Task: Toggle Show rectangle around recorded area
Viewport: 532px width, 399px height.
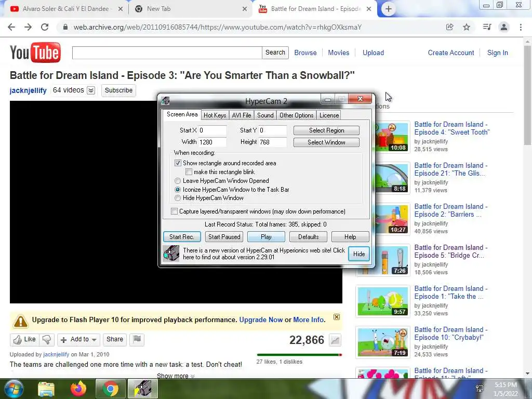Action: [x=178, y=163]
